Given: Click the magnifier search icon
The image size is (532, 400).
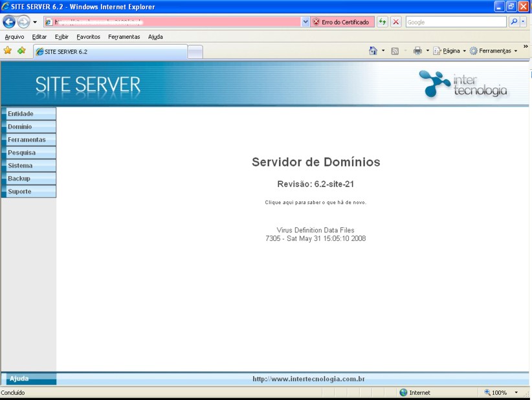Looking at the screenshot, I should coord(514,22).
